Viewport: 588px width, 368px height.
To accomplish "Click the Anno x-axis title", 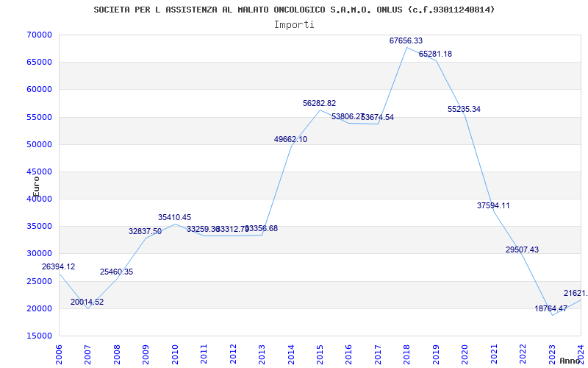I will (x=570, y=361).
